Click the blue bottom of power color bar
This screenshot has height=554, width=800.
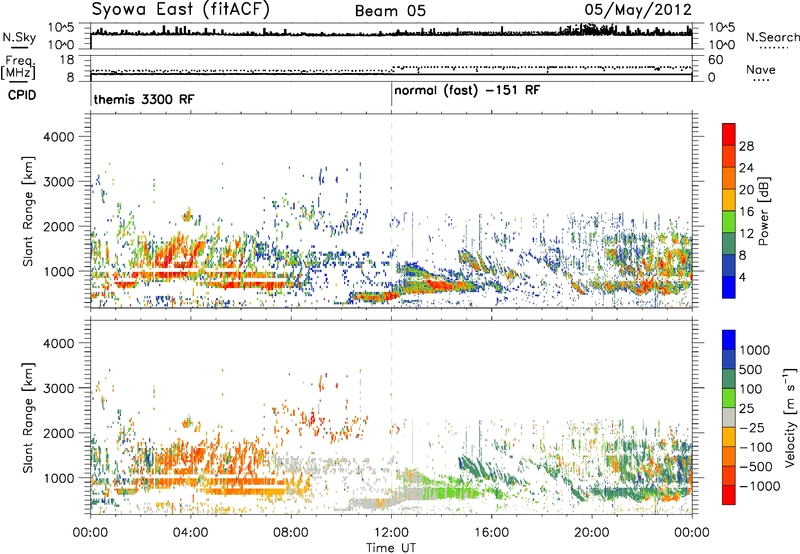729,288
